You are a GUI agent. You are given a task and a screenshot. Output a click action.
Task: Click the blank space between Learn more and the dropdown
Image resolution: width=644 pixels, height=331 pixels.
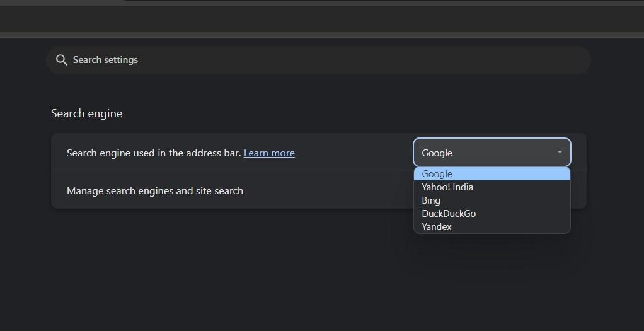tap(353, 153)
